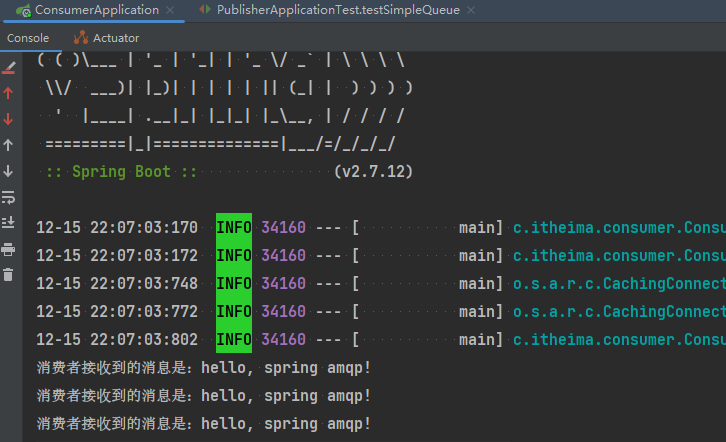The height and width of the screenshot is (442, 726).
Task: Click the gray up arrow in console toolbar
Action: 9,145
